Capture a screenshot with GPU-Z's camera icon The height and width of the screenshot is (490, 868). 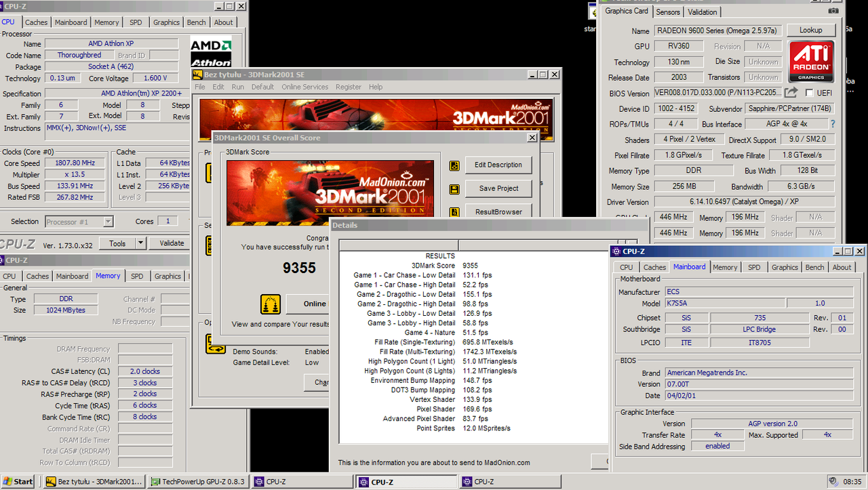click(833, 12)
